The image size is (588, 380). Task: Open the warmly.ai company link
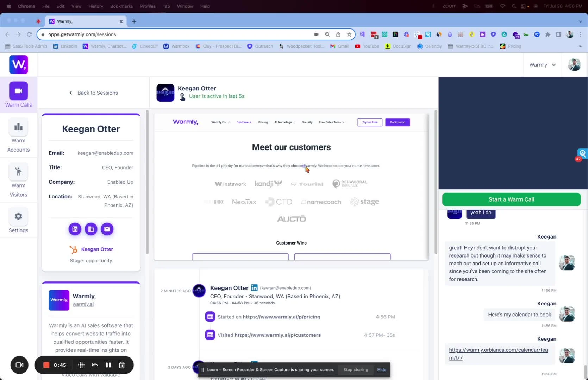point(83,304)
